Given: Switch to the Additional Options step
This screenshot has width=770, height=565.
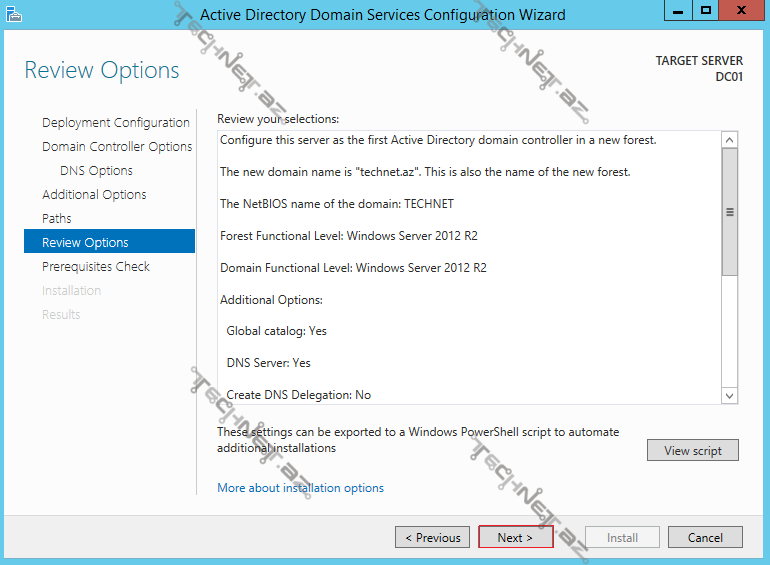Looking at the screenshot, I should coord(94,195).
